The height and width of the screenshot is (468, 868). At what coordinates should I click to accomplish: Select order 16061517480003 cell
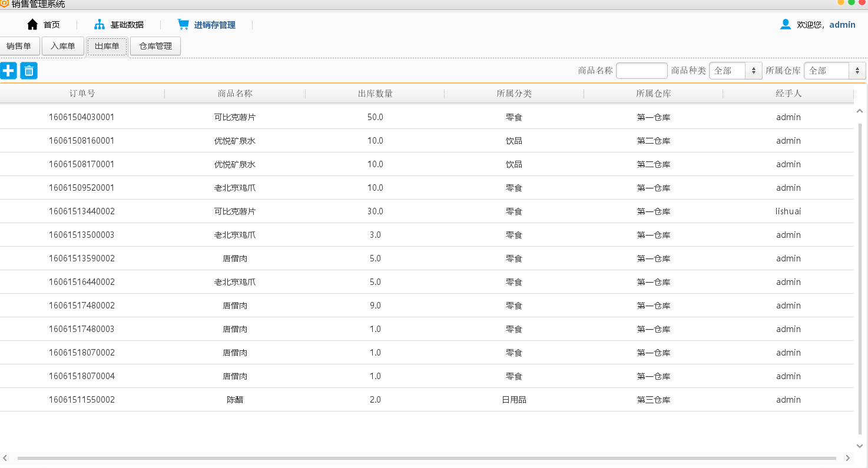pyautogui.click(x=82, y=329)
